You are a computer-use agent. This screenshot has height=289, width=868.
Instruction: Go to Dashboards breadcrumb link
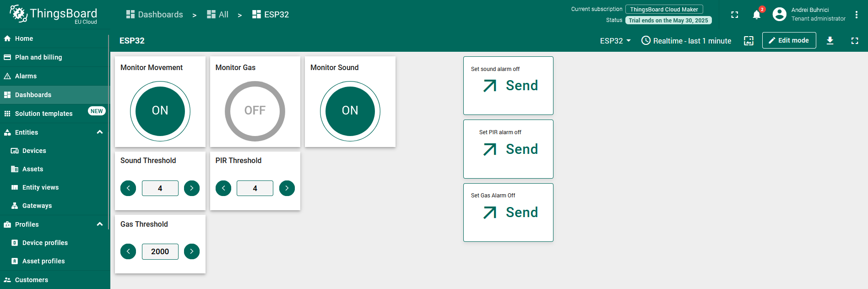pyautogui.click(x=155, y=15)
